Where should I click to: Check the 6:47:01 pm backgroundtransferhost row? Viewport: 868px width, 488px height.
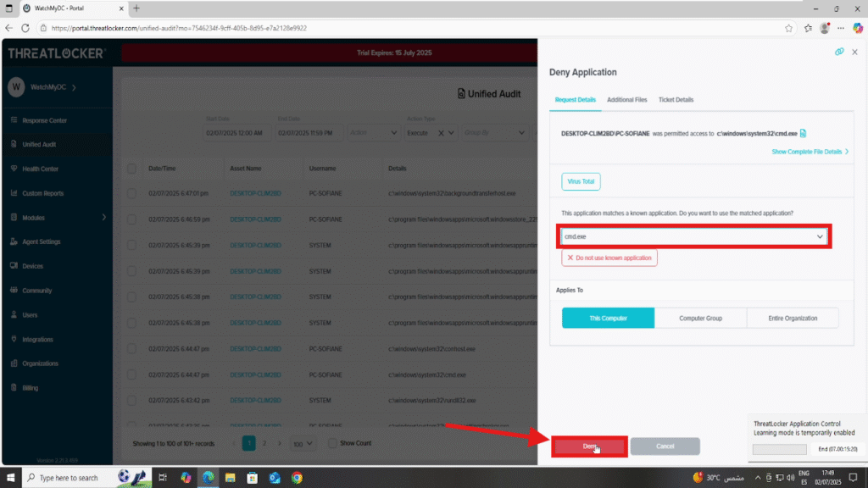click(131, 193)
